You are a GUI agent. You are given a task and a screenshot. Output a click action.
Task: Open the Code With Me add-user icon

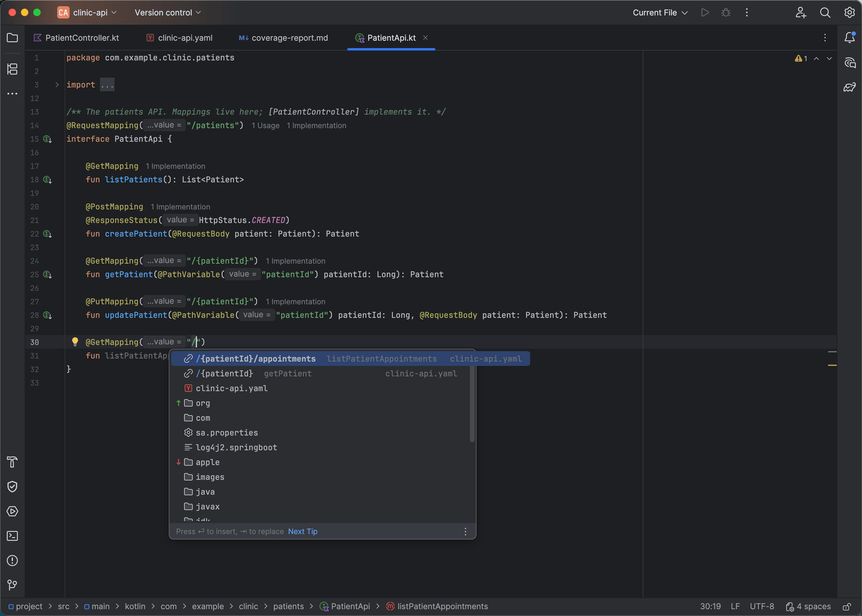tap(801, 12)
